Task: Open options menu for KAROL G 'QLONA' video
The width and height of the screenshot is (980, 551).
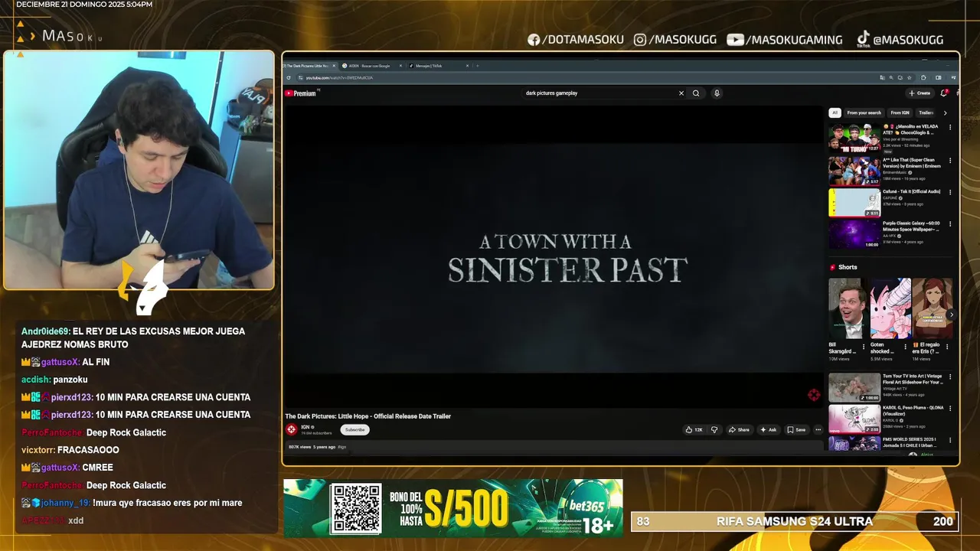Action: tap(950, 409)
